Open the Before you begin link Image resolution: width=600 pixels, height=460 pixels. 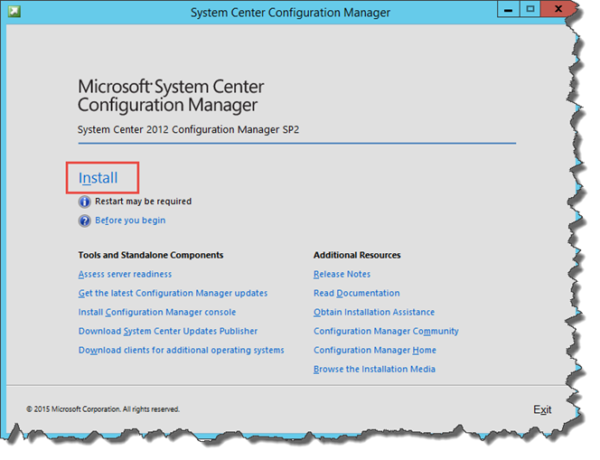[x=130, y=220]
